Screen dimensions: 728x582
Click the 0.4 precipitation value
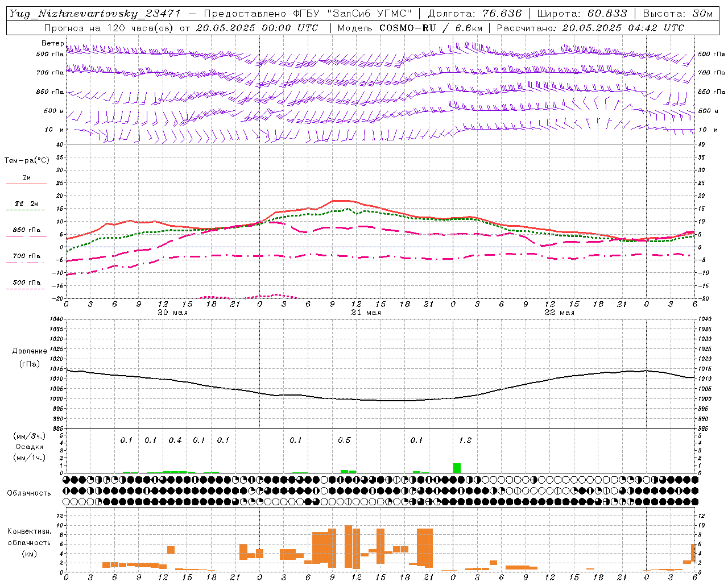click(175, 440)
